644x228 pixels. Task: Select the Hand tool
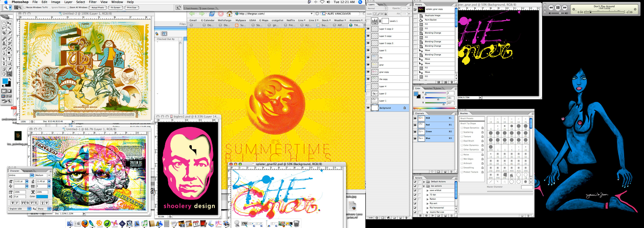(x=4, y=74)
